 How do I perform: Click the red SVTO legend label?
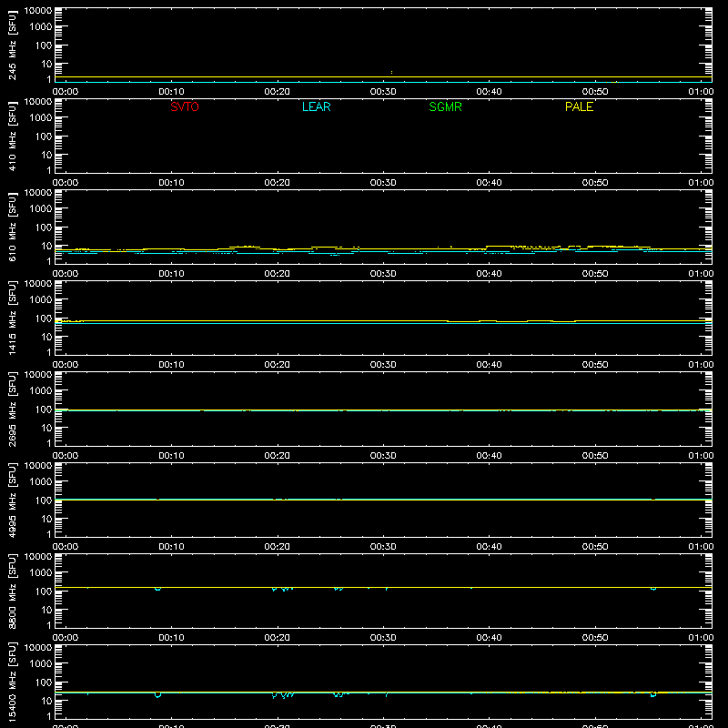(185, 106)
